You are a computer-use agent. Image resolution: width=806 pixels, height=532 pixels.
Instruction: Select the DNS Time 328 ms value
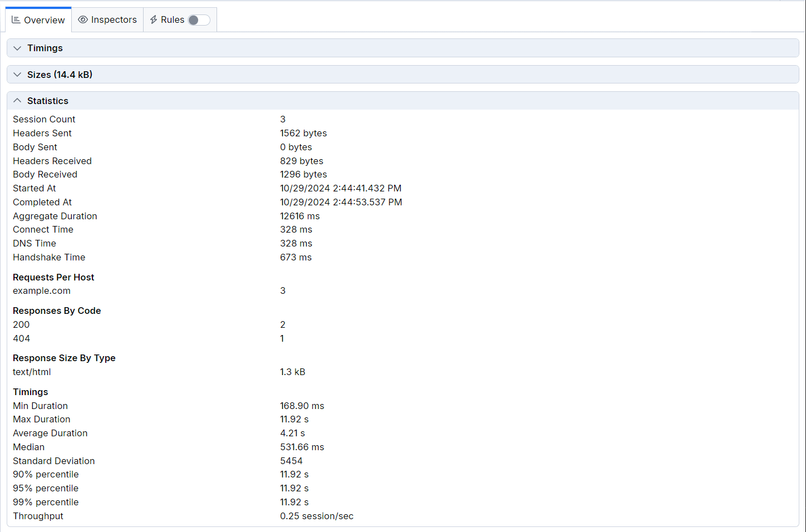296,243
